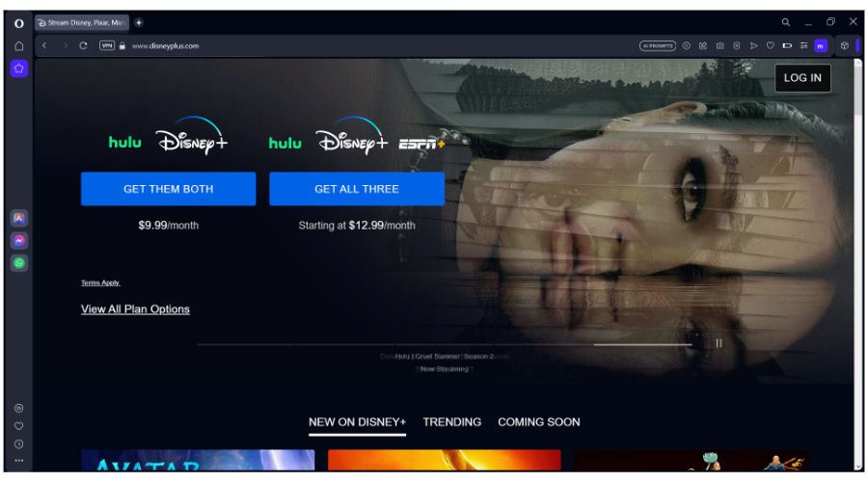Switch to NEW ON DISNEY+ tab
The height and width of the screenshot is (482, 868).
(357, 422)
